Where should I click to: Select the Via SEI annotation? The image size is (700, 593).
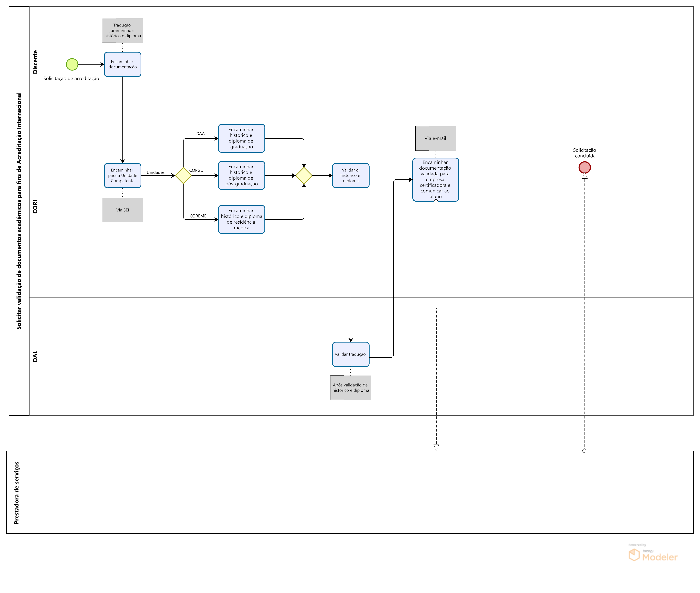(x=122, y=210)
